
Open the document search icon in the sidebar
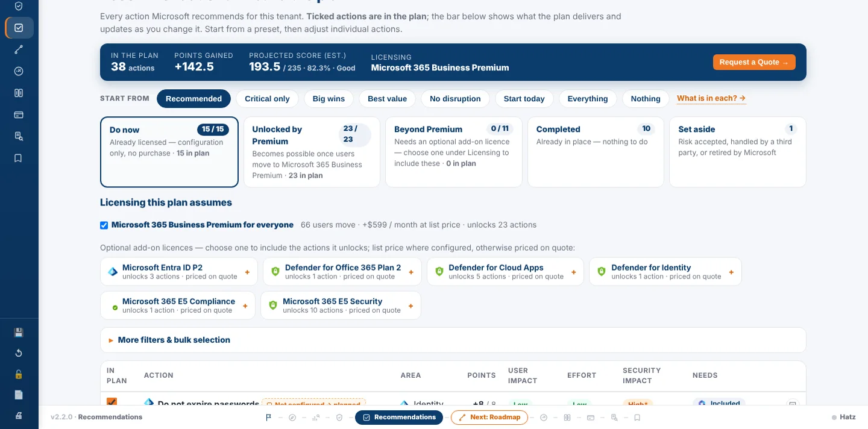(19, 136)
